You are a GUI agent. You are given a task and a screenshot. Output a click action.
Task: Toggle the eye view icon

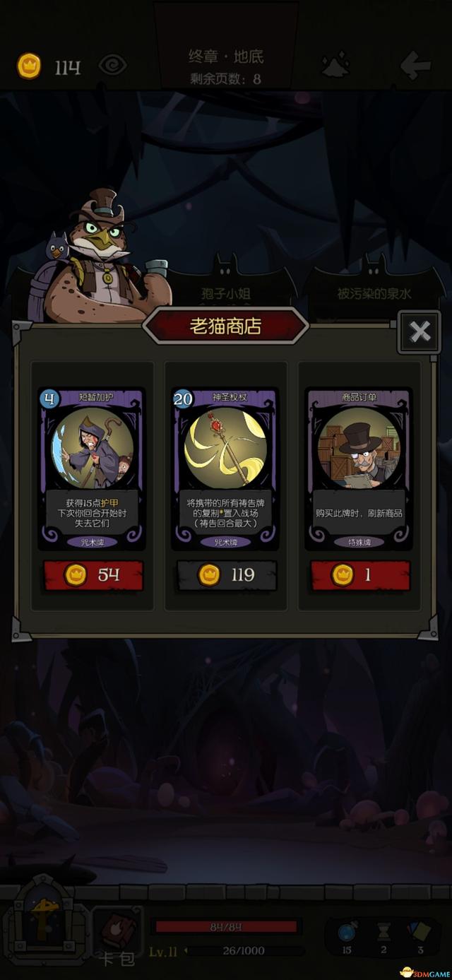pos(112,66)
